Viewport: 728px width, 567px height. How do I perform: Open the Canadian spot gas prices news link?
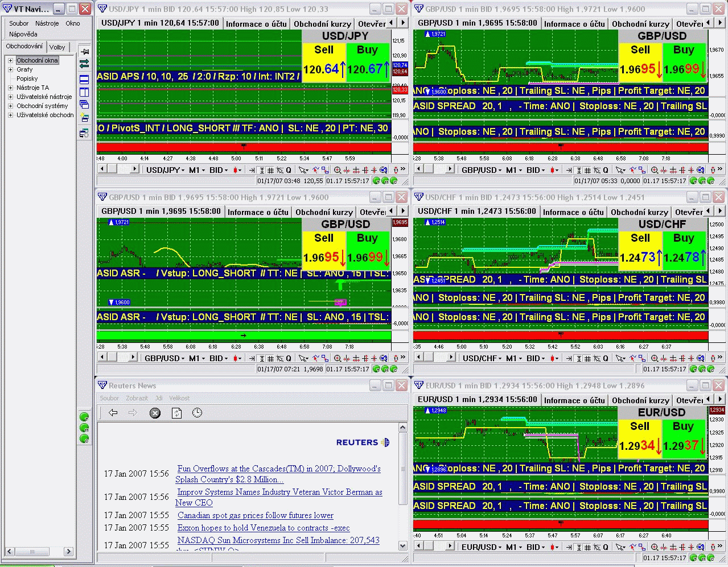(255, 515)
